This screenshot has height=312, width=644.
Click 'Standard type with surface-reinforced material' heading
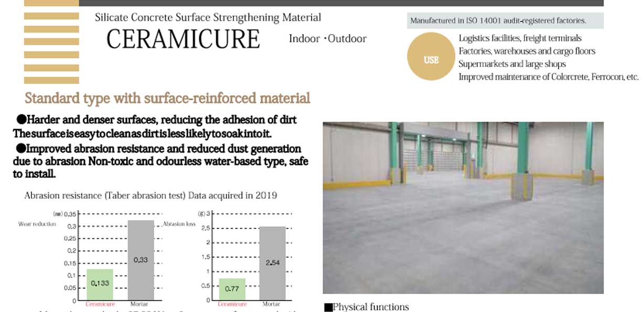(167, 98)
